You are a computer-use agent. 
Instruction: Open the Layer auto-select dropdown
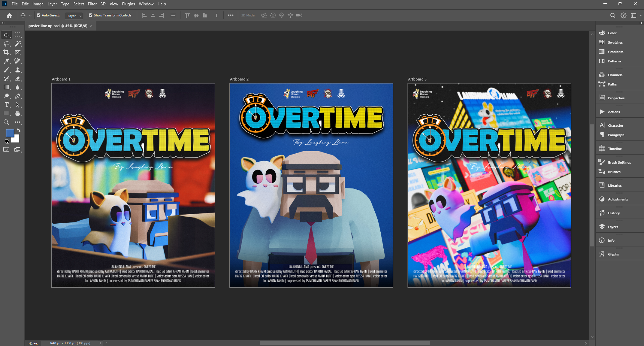tap(74, 16)
